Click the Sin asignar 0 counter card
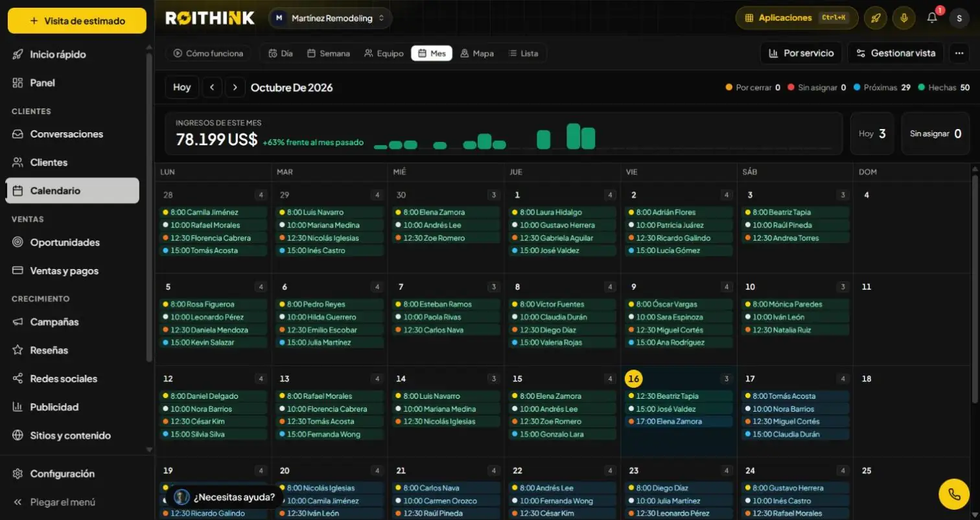This screenshot has height=520, width=980. tap(935, 134)
